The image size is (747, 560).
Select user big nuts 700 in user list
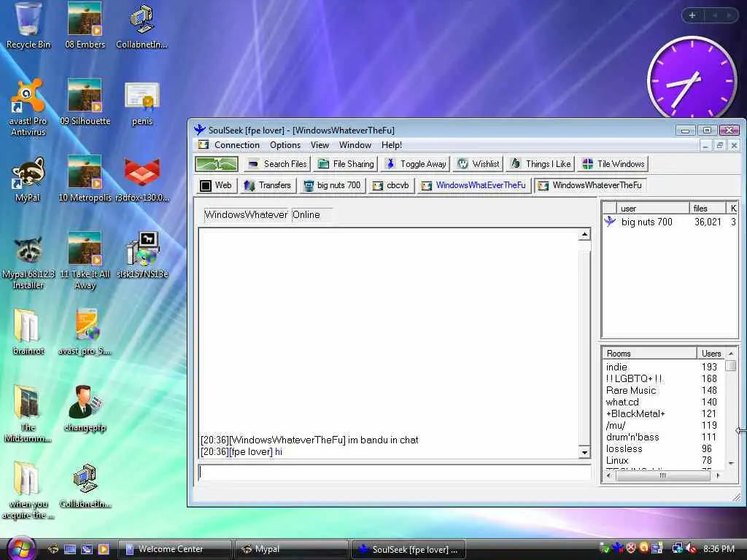[670, 222]
